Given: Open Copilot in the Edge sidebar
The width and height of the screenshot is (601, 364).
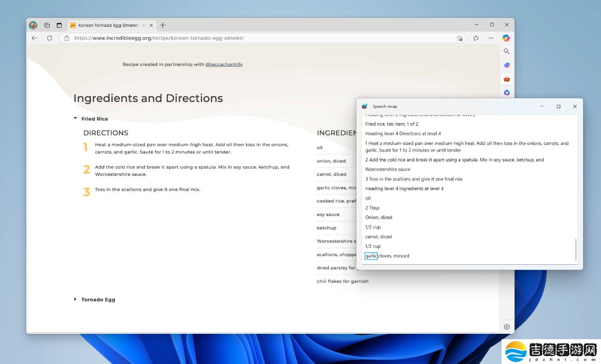Looking at the screenshot, I should tap(506, 38).
